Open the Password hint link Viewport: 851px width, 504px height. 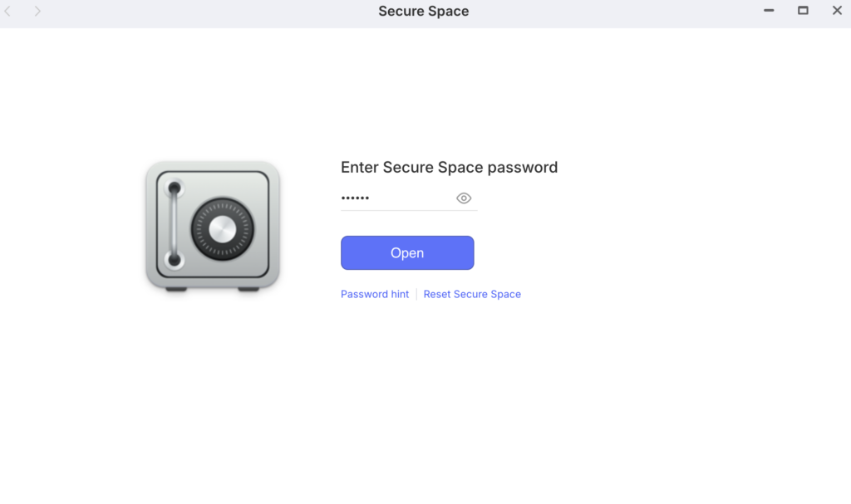click(375, 294)
